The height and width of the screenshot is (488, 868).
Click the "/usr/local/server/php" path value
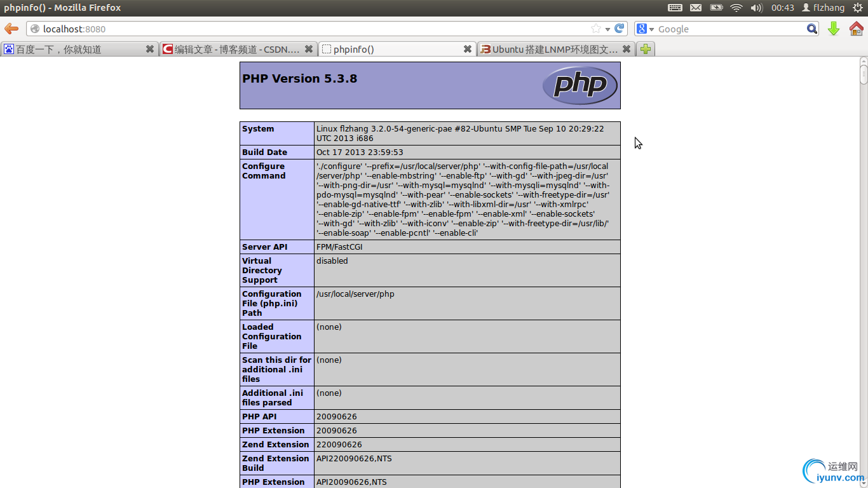(355, 294)
